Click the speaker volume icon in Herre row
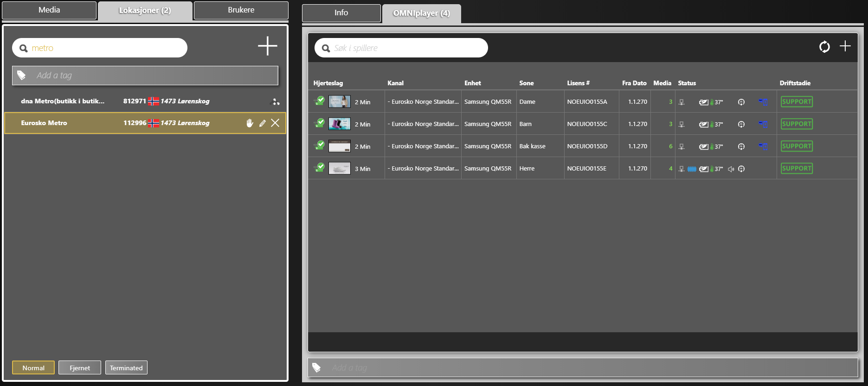The image size is (868, 386). click(x=731, y=169)
